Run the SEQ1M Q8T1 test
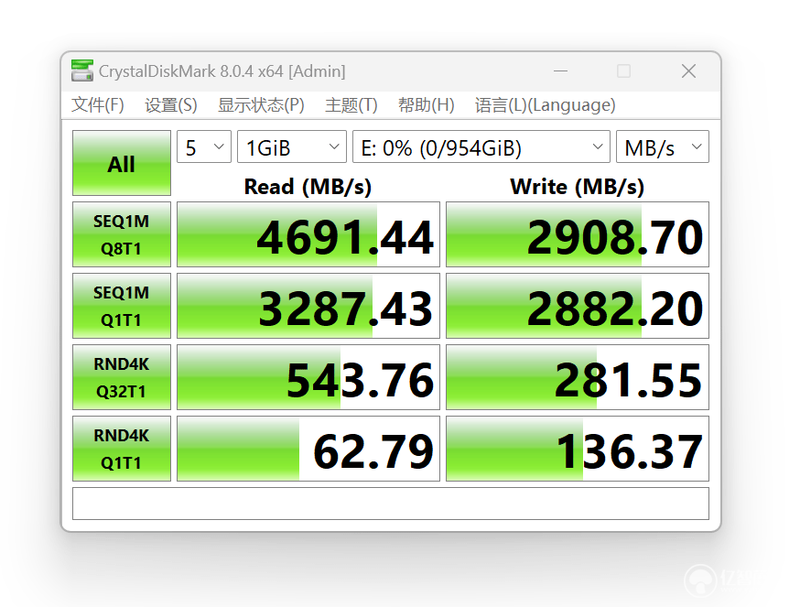 click(x=121, y=235)
